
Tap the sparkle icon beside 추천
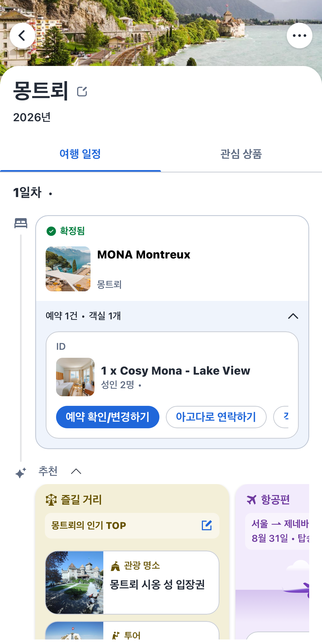pos(21,473)
